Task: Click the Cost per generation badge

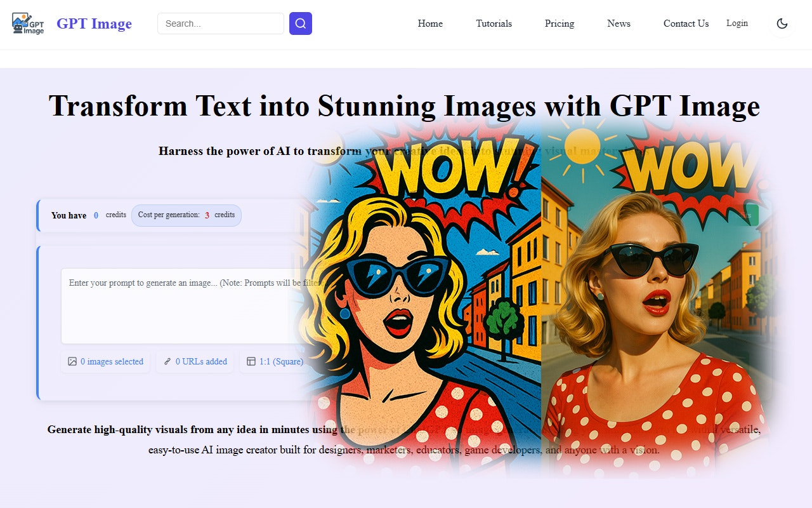Action: pos(187,215)
